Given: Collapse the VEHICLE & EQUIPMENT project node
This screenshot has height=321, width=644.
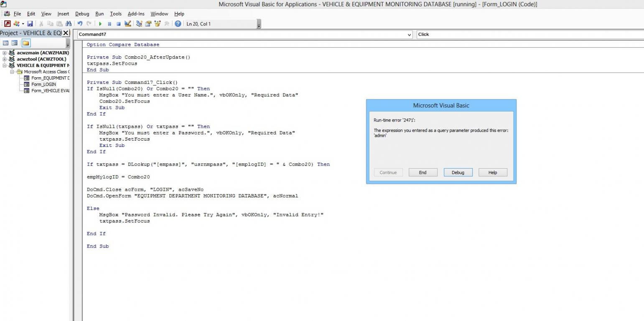Looking at the screenshot, I should [5, 66].
